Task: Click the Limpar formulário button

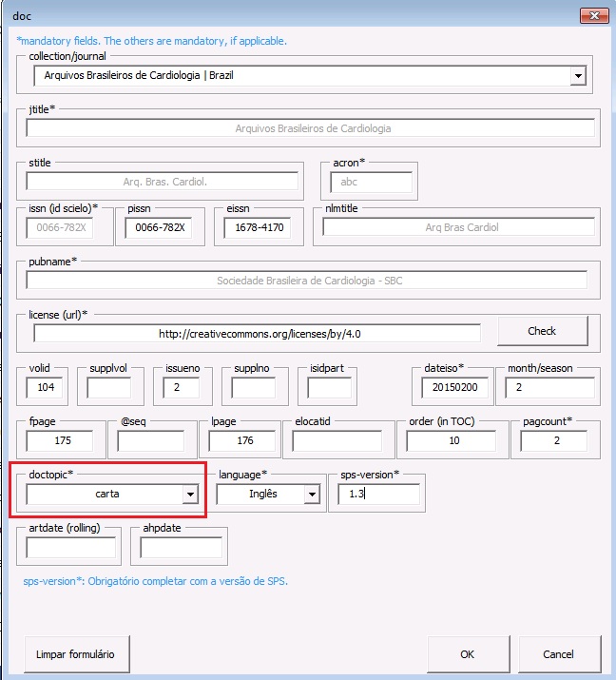Action: [x=75, y=654]
